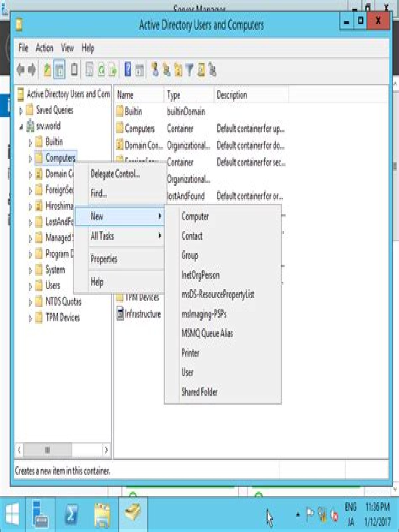
Task: Open File Explorer from the taskbar
Action: 102,515
